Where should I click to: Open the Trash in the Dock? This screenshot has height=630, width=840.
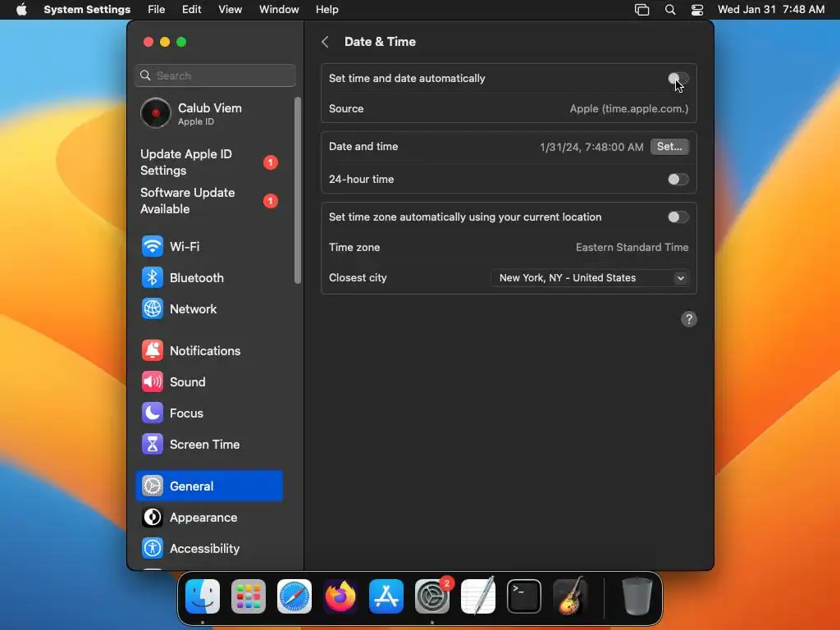[x=637, y=596]
